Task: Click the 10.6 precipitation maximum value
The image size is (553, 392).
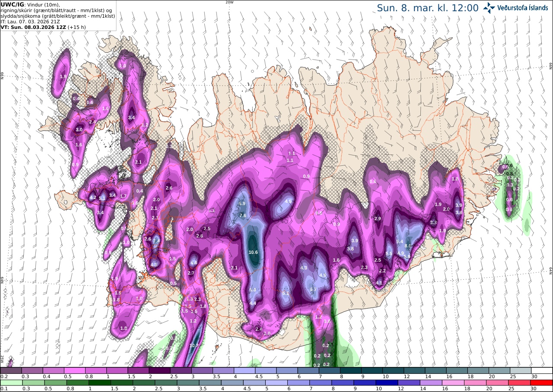Action: pyautogui.click(x=253, y=253)
